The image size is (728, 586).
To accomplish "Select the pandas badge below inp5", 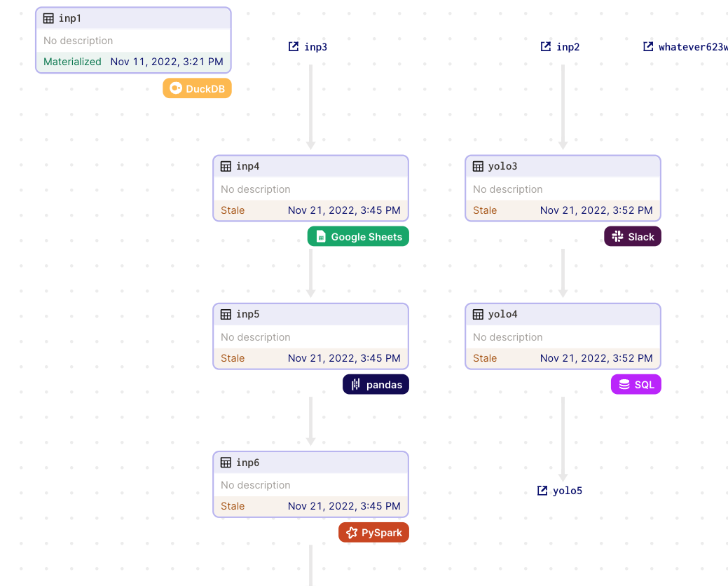I will (x=376, y=384).
